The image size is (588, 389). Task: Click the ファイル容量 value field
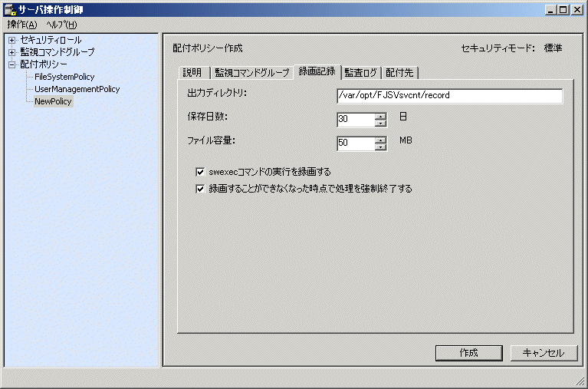(356, 143)
